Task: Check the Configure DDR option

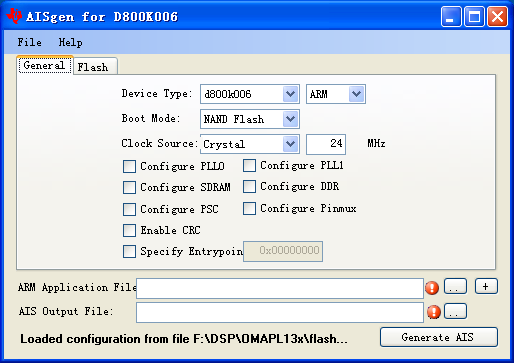Action: coord(249,186)
